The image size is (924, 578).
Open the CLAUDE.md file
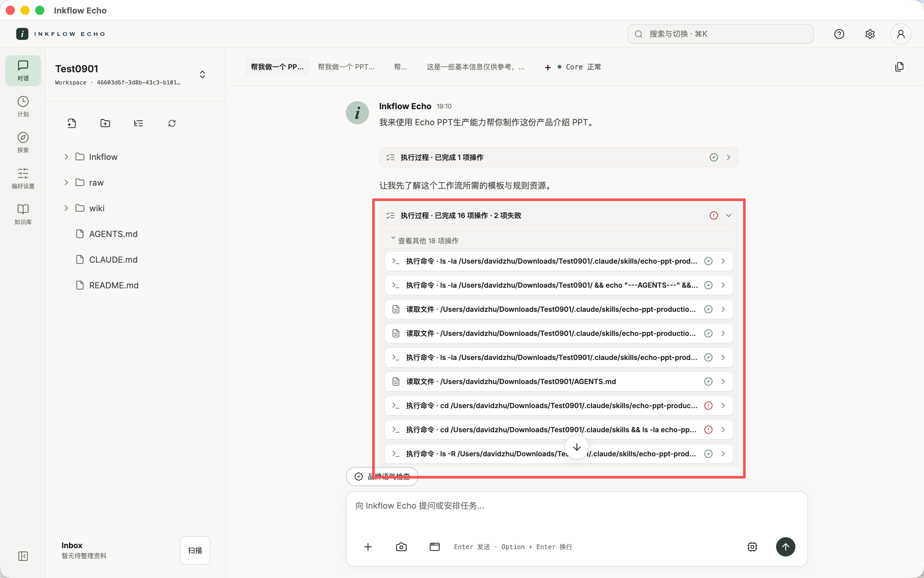[113, 259]
